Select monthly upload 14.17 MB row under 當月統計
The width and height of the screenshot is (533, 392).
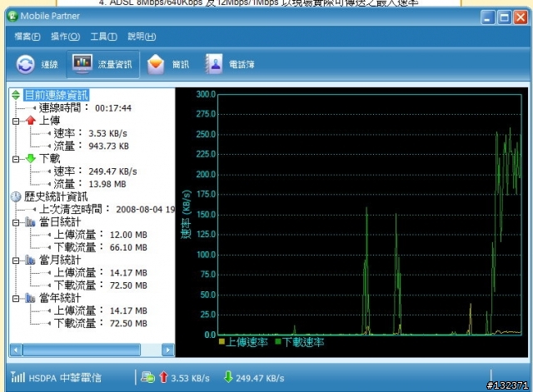100,273
